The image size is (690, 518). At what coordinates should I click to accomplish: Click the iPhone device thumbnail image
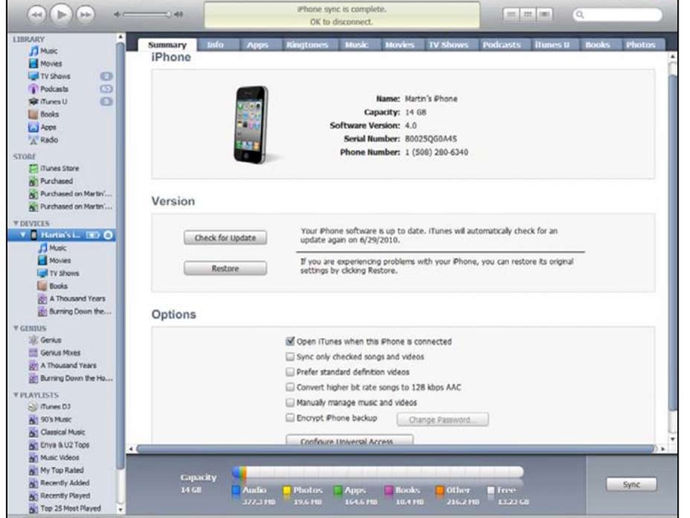tap(251, 125)
